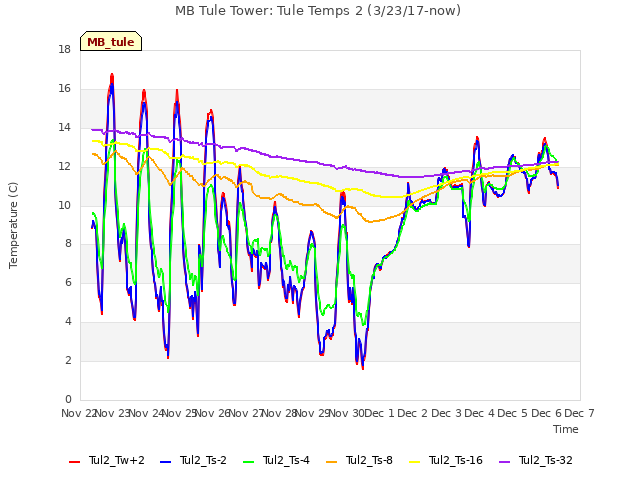Click the Dec 4 x-axis tick label

tap(480, 413)
